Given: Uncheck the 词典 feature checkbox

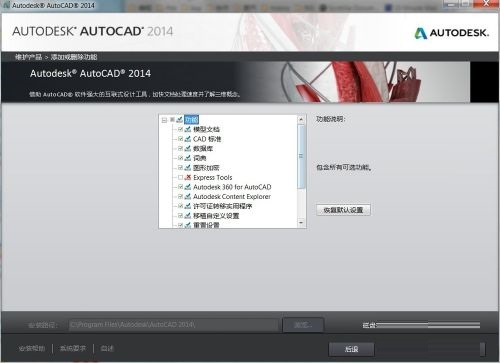Looking at the screenshot, I should point(180,158).
